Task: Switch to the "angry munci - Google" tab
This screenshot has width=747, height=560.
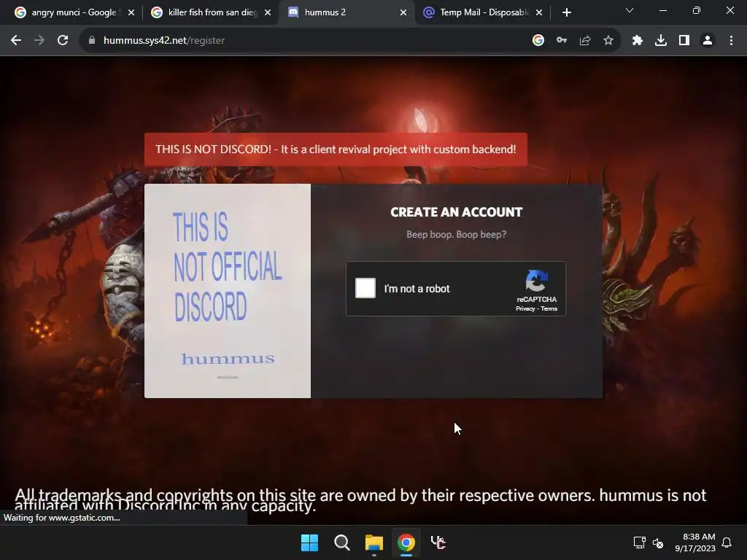Action: tap(74, 12)
